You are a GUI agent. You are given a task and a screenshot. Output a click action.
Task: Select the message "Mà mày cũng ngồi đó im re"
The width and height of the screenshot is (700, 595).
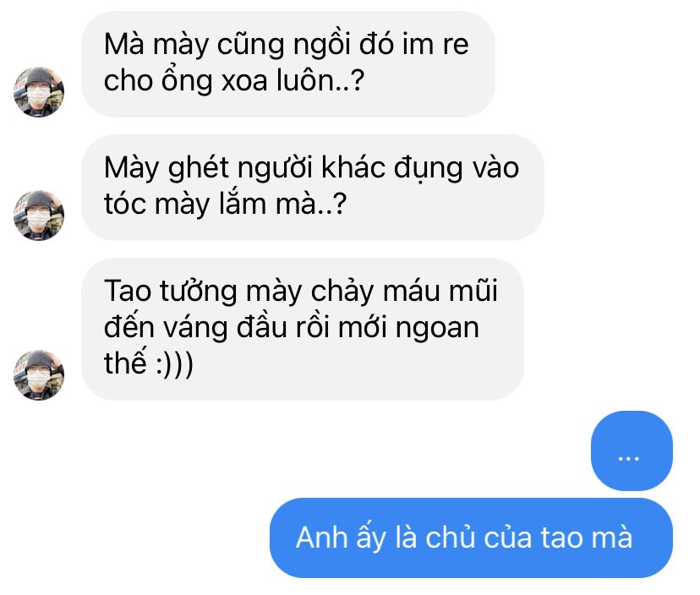coord(288,64)
